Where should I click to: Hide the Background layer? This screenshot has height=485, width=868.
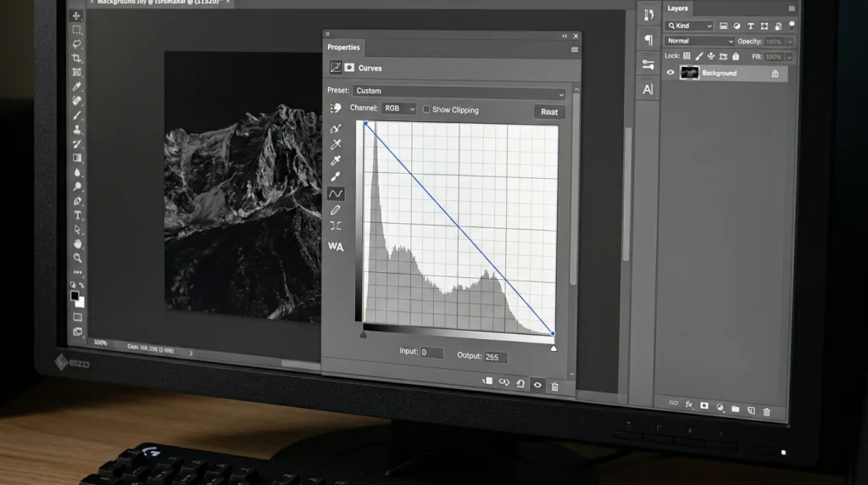(x=670, y=73)
